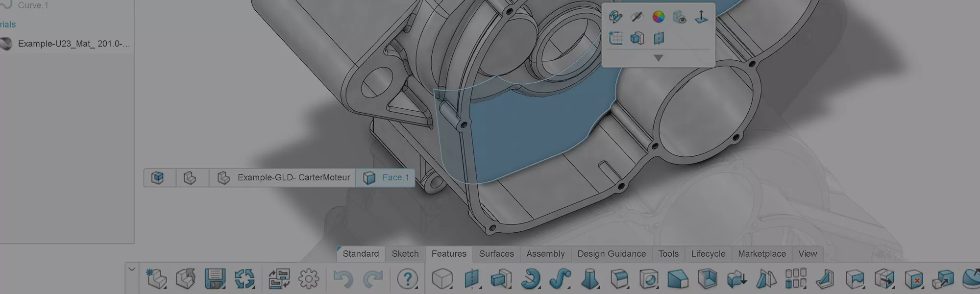
Task: Open the New Part content icon
Action: point(156,278)
